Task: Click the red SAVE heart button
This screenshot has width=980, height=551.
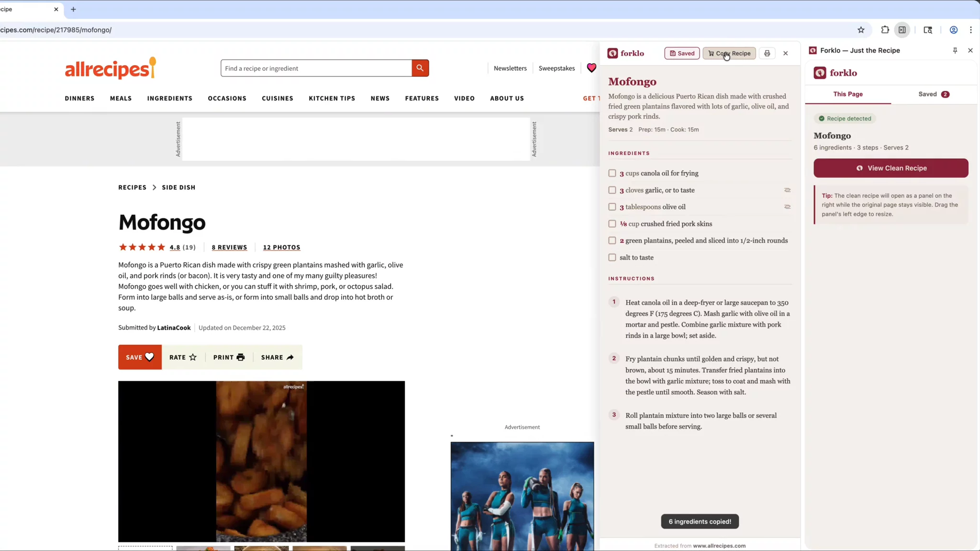Action: tap(140, 357)
